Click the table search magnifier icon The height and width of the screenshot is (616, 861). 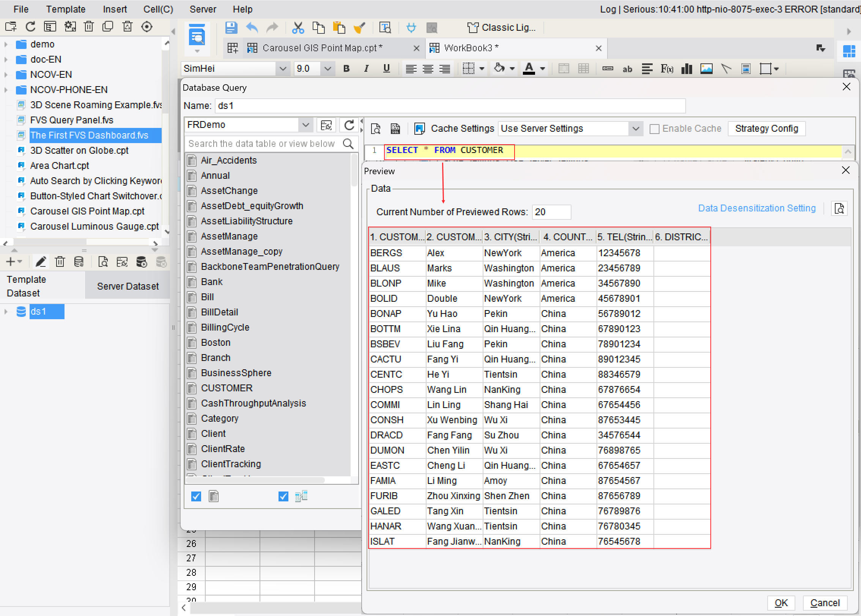348,144
